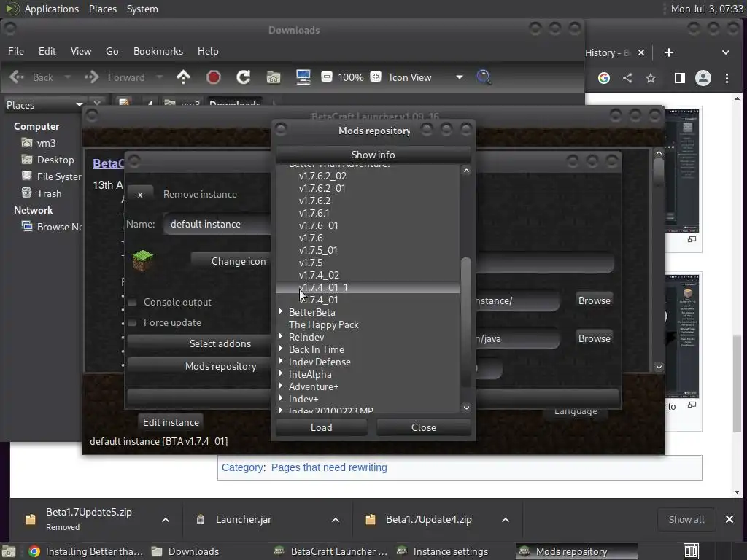Click the Google icon in browser toolbar

pyautogui.click(x=604, y=78)
